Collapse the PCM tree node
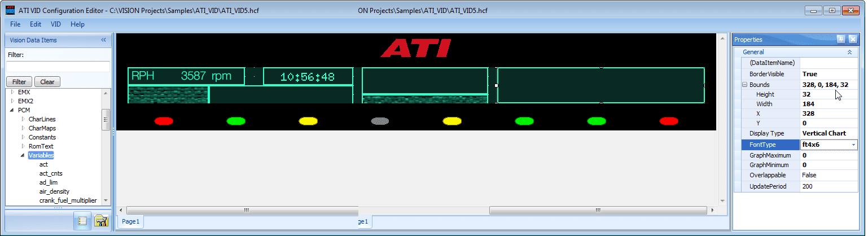Image resolution: width=868 pixels, height=236 pixels. pos(12,110)
